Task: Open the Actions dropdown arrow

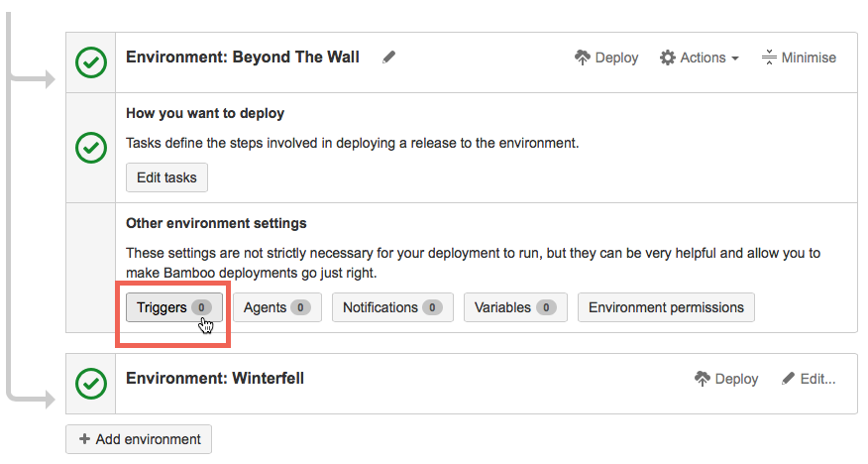Action: [735, 58]
